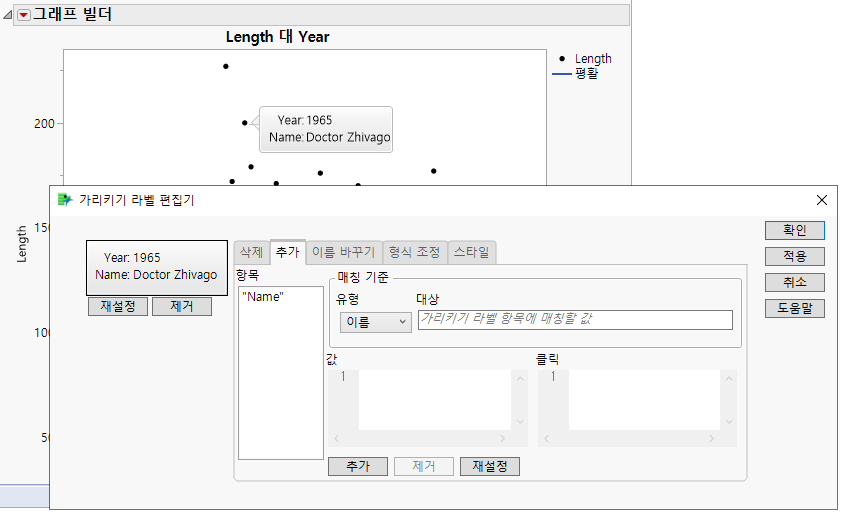
Task: Click the Length y-axis label
Action: click(21, 244)
